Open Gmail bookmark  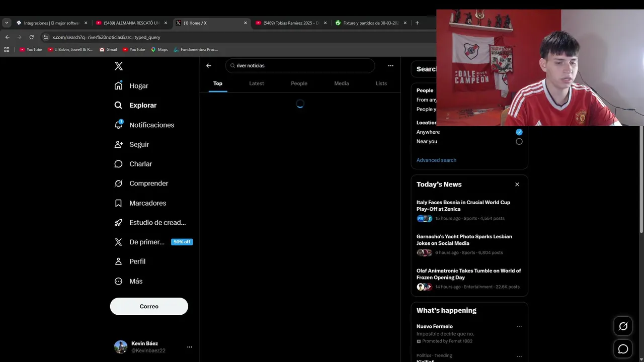point(108,49)
